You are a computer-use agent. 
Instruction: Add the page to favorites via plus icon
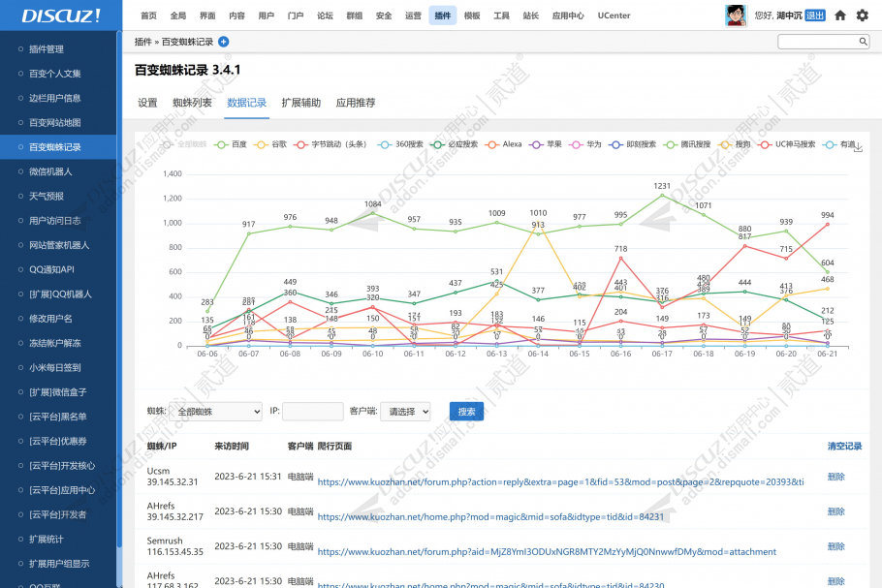pyautogui.click(x=223, y=42)
